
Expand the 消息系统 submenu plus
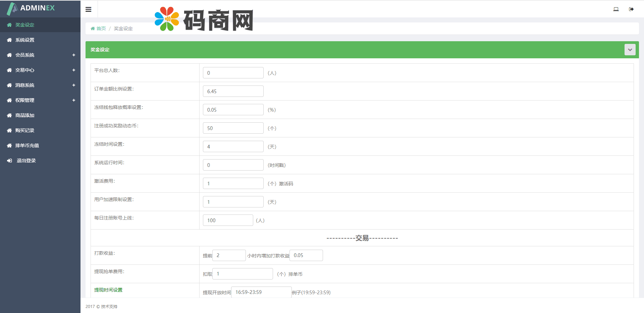(x=74, y=85)
